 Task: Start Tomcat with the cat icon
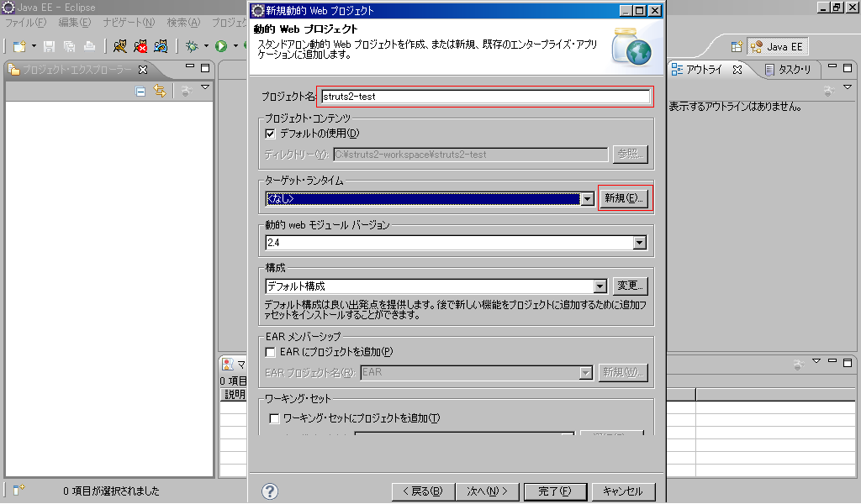pos(119,46)
